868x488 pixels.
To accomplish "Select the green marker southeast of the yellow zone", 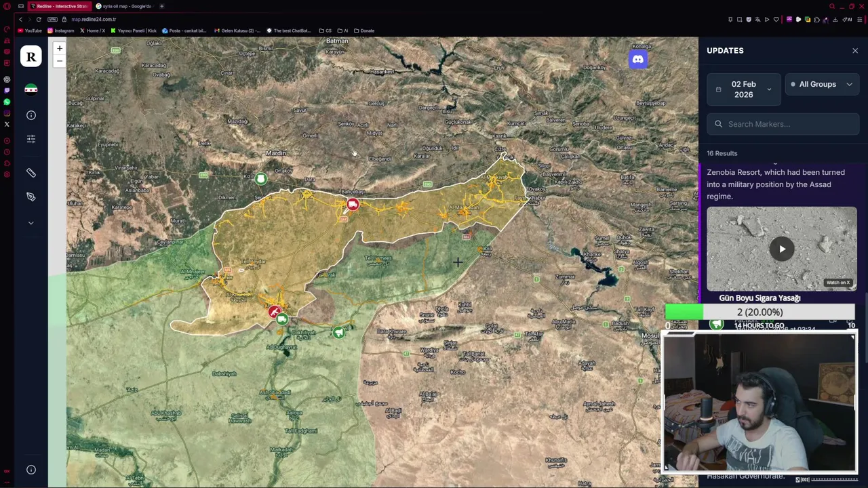I will (339, 332).
